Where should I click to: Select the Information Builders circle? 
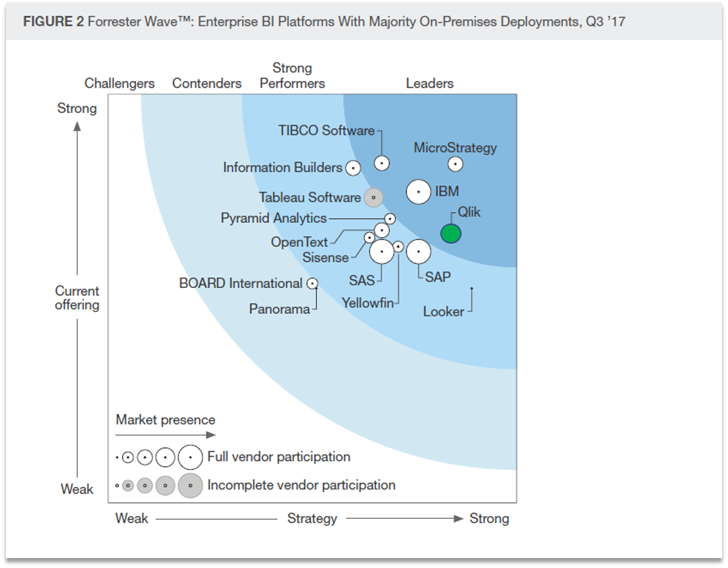coord(353,168)
